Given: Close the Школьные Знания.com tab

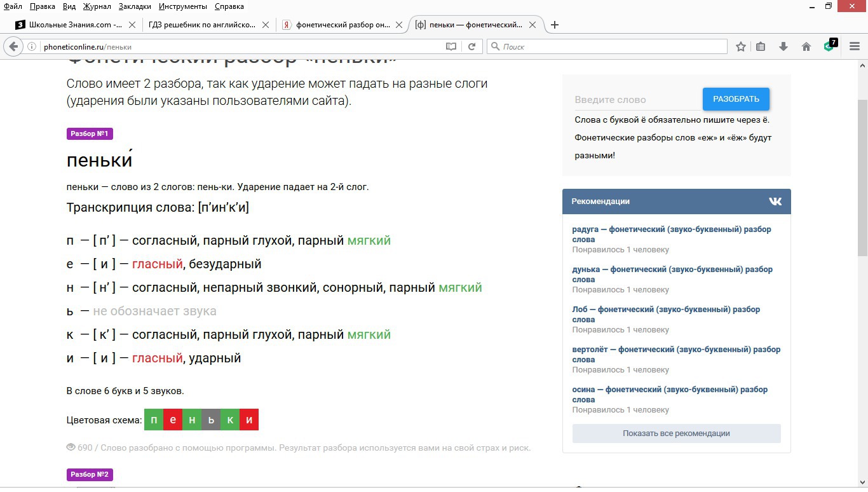Looking at the screenshot, I should (132, 25).
